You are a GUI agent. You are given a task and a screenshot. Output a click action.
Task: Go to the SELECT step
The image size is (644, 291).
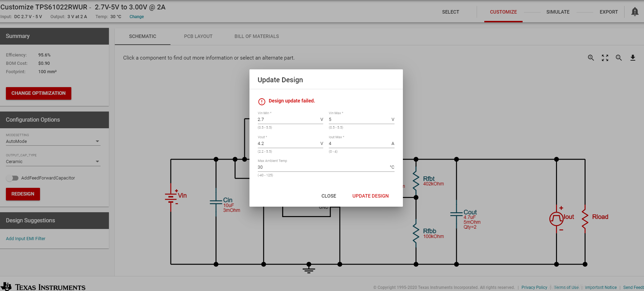tap(451, 12)
